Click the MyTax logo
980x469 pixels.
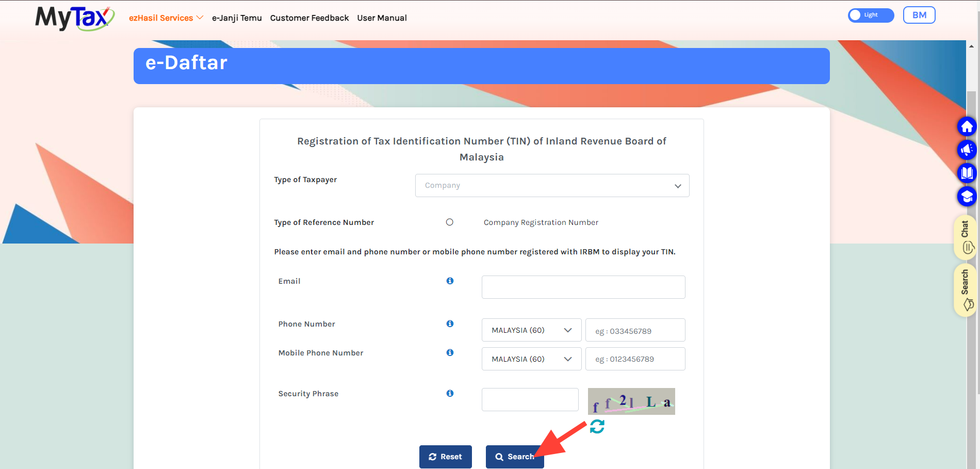click(75, 18)
